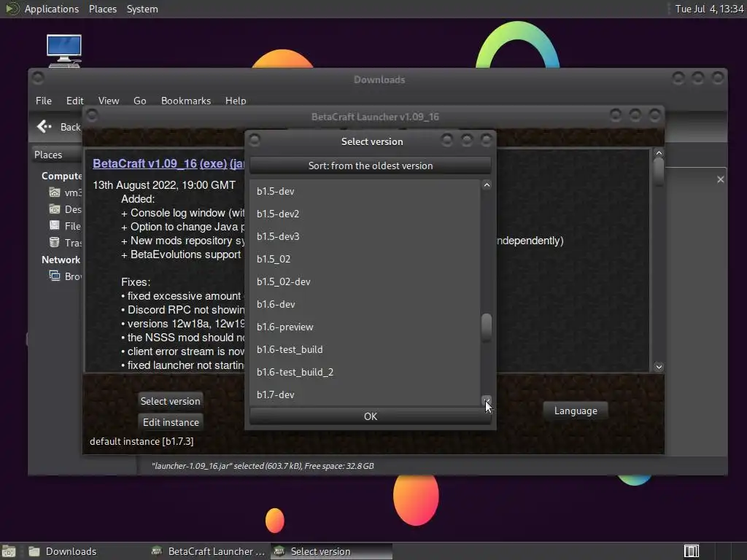Open Applications menu in top panel
Image resolution: width=747 pixels, height=560 pixels.
click(x=52, y=9)
